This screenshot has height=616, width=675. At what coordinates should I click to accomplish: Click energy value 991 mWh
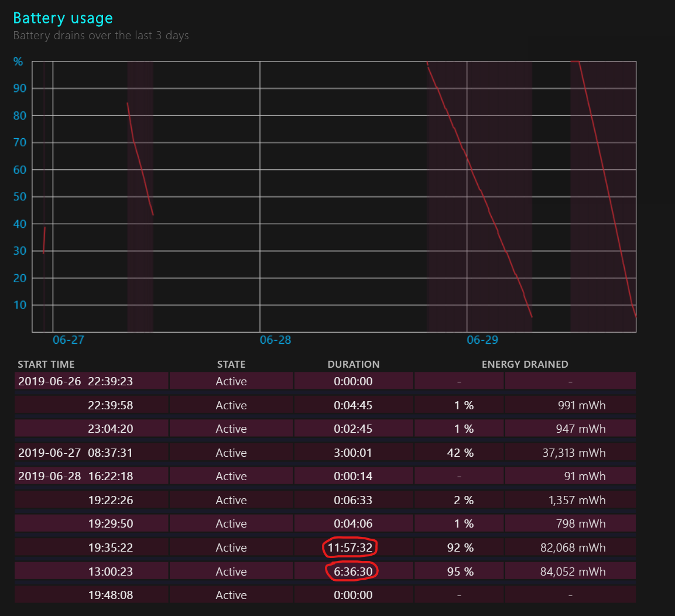click(x=581, y=406)
